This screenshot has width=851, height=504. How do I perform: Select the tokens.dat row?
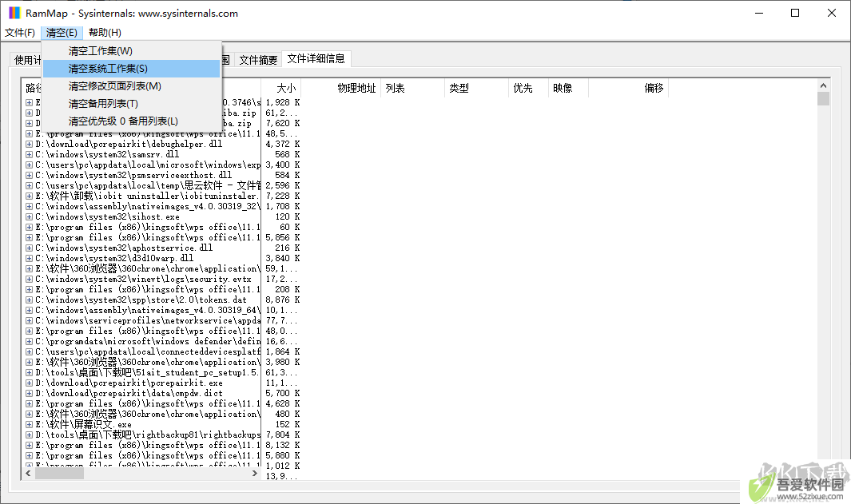point(141,300)
